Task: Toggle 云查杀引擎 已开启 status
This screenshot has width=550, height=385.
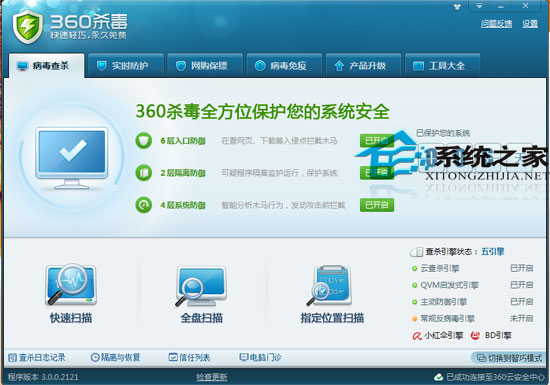Action: click(x=522, y=268)
